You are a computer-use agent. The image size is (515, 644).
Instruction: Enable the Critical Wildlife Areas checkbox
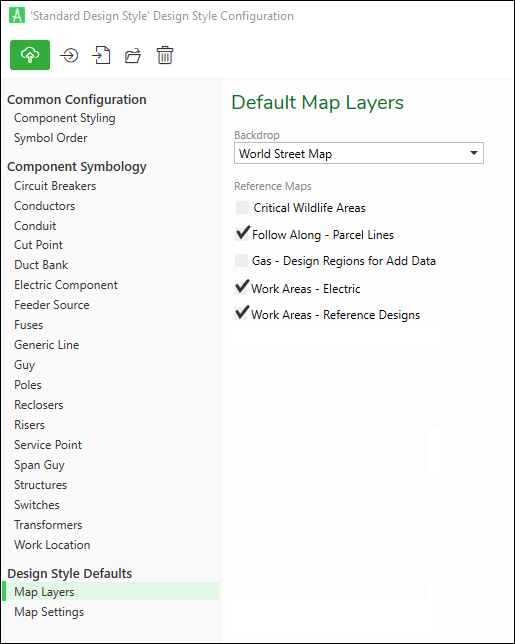click(242, 207)
